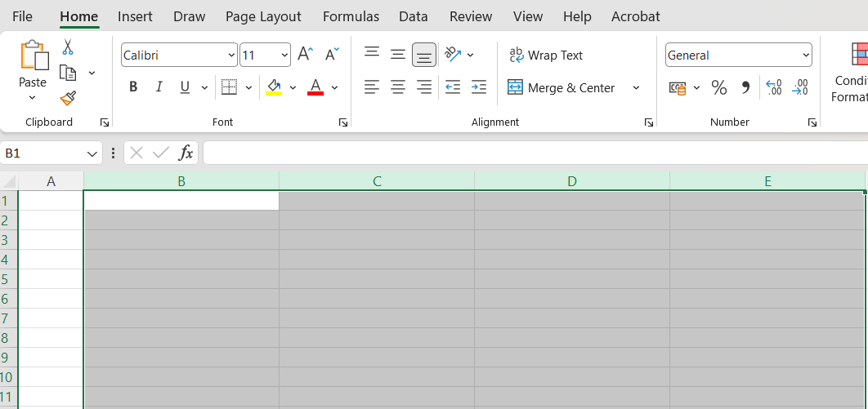
Task: Align text right
Action: click(424, 87)
